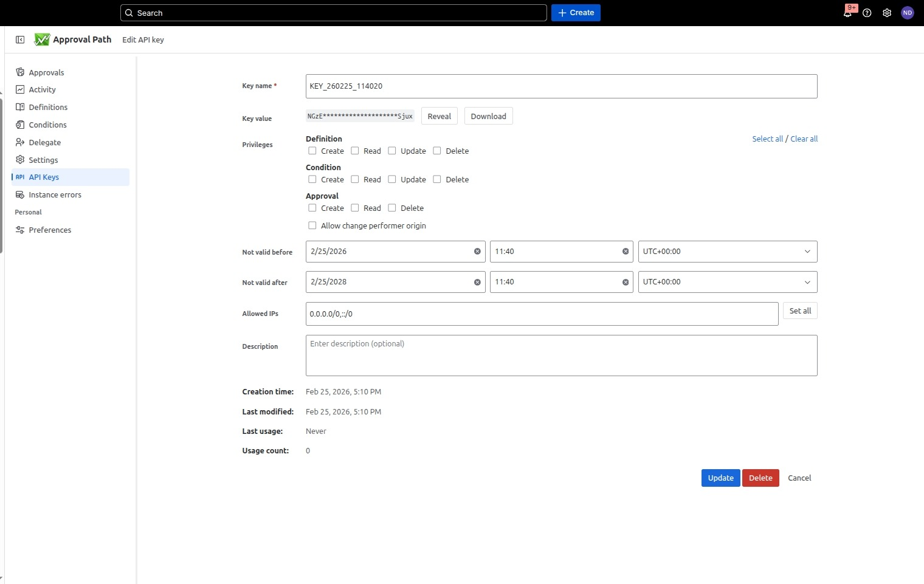Go to Instance errors in the sidebar
The height and width of the screenshot is (584, 924).
pyautogui.click(x=55, y=195)
